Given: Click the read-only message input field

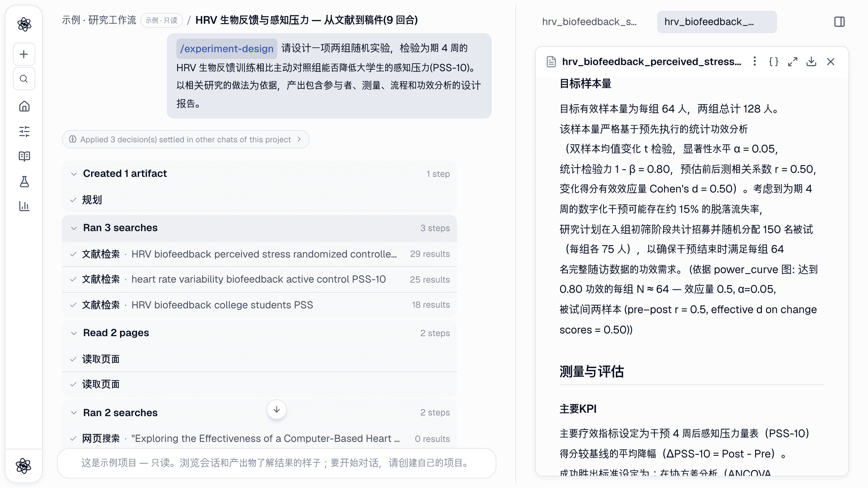Looking at the screenshot, I should pos(276,463).
